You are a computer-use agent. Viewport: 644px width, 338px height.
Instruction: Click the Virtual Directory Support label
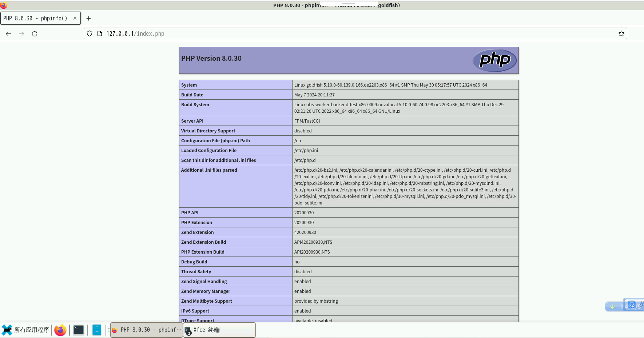click(x=208, y=131)
